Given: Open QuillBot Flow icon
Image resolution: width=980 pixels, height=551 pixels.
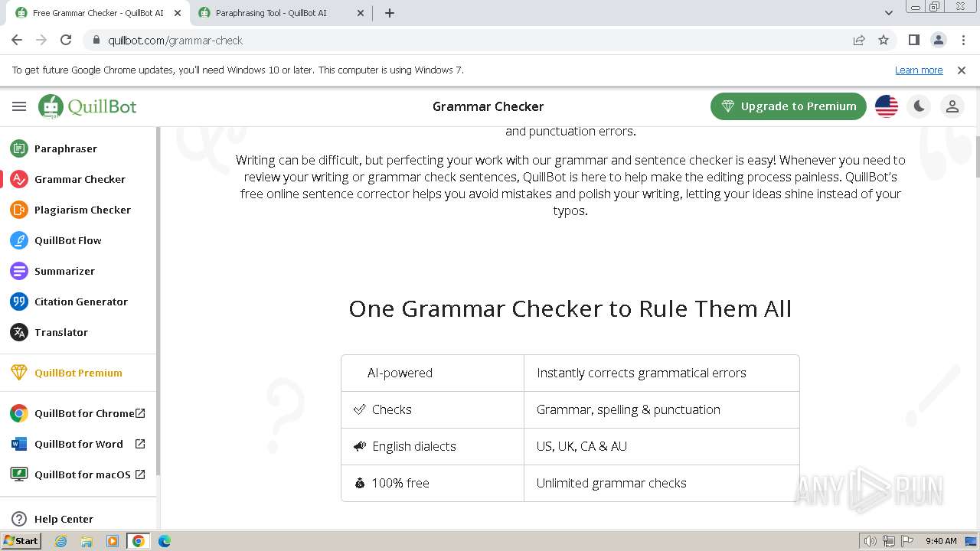Looking at the screenshot, I should click(19, 240).
